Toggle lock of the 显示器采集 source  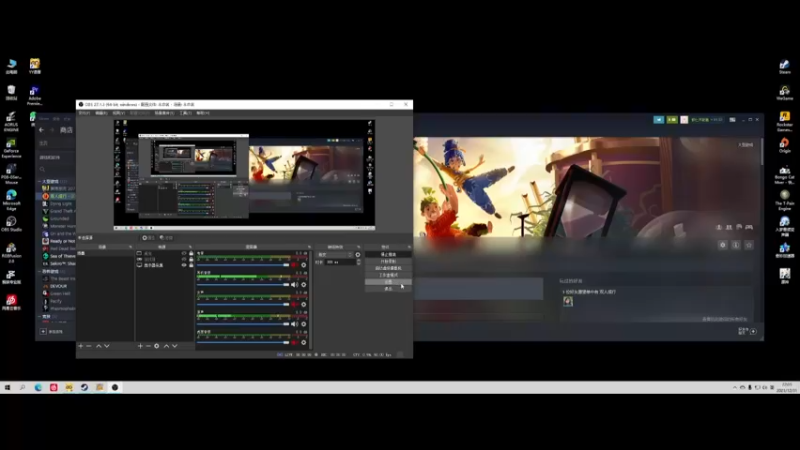pos(191,265)
